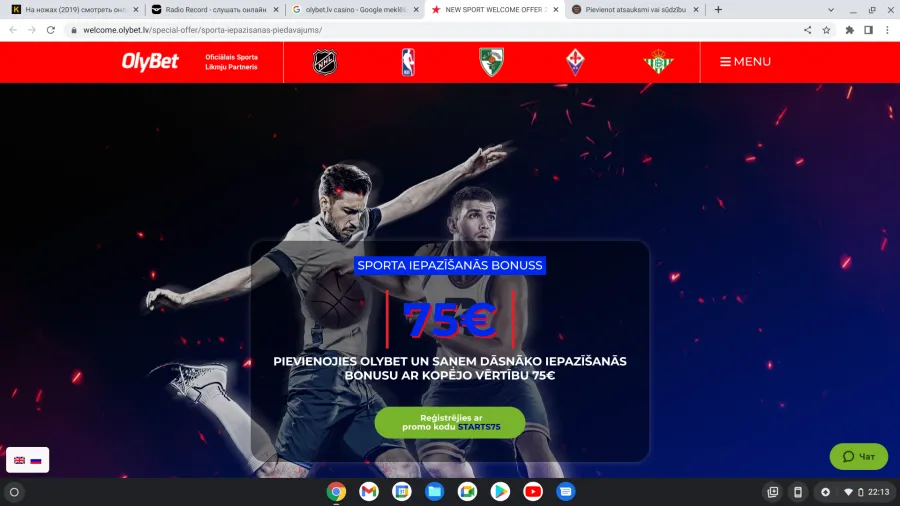Expand the tab search dropdown arrow
900x506 pixels.
pos(831,10)
